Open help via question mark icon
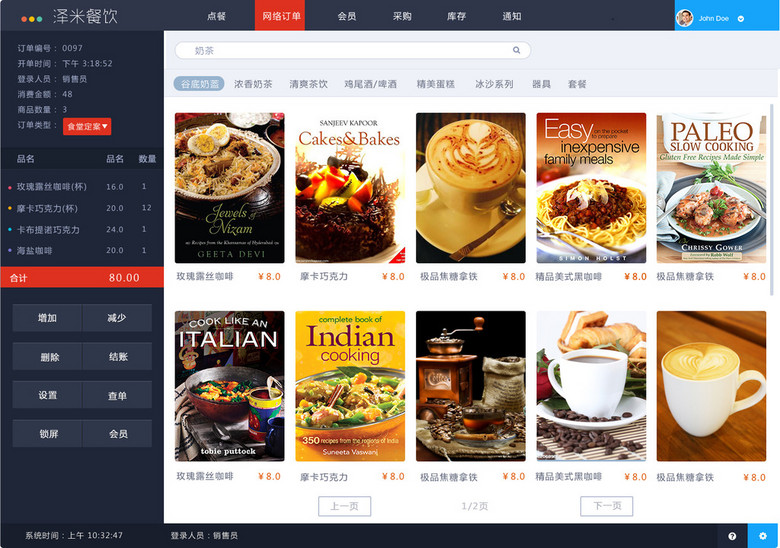This screenshot has width=780, height=548. (x=732, y=536)
